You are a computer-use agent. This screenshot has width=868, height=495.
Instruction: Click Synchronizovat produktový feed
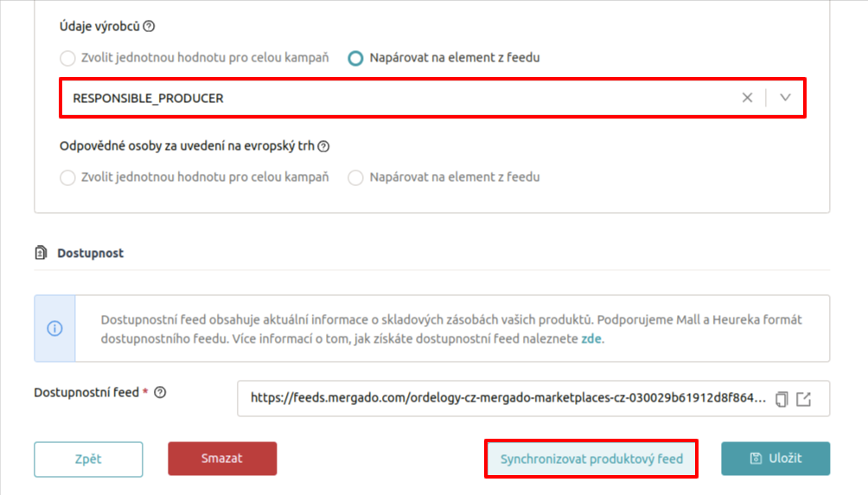click(x=591, y=459)
